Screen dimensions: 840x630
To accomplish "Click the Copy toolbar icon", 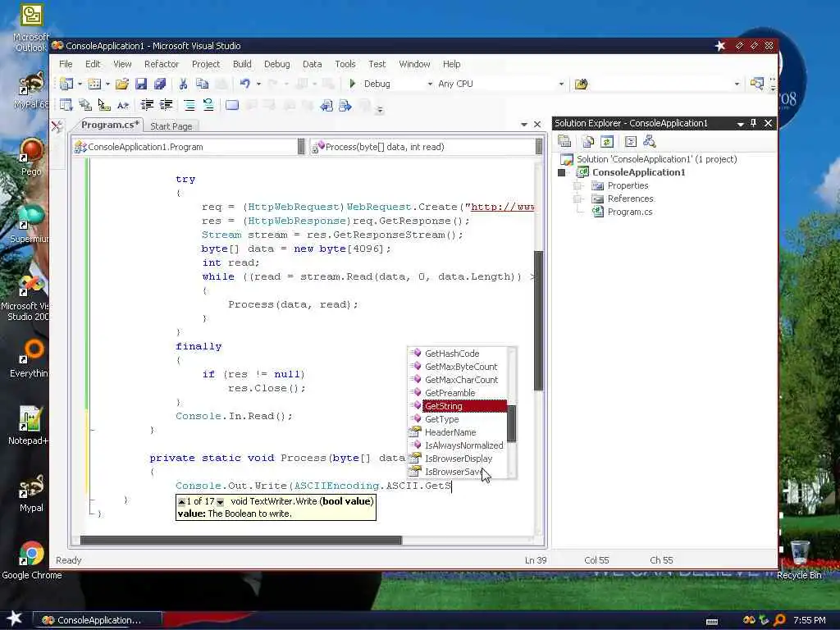I will point(202,84).
